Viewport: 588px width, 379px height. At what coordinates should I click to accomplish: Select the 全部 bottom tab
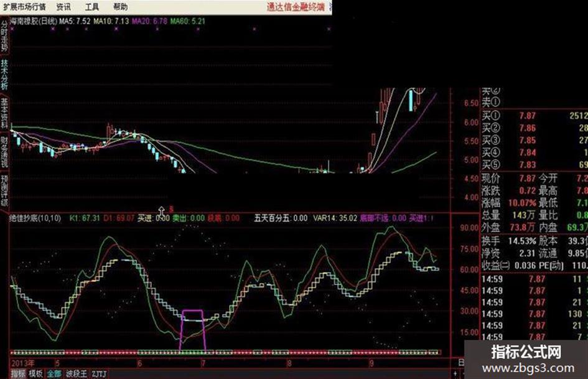pos(54,374)
